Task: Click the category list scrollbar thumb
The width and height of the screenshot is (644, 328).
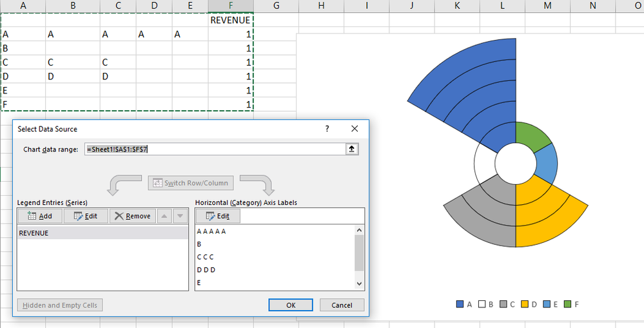Action: pyautogui.click(x=359, y=253)
